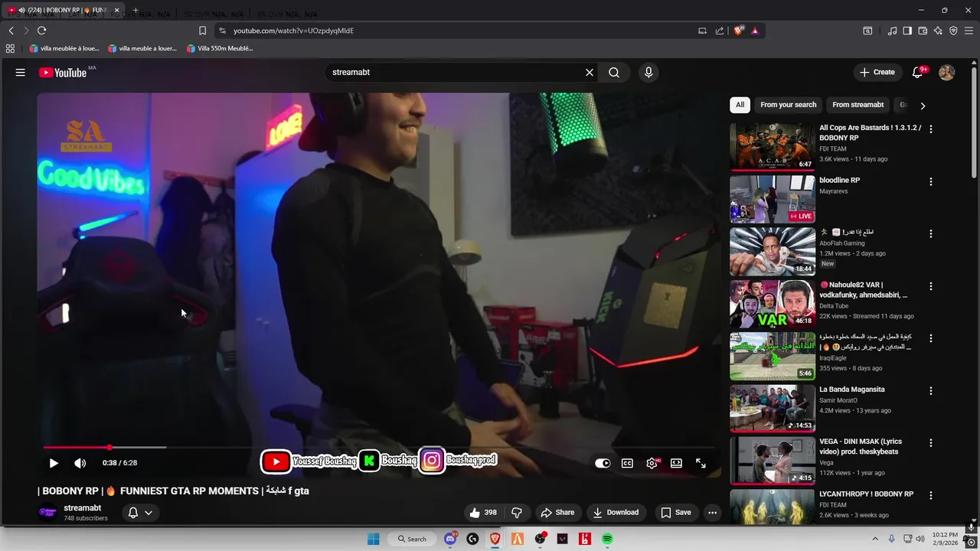Like the video with 398 likes
The height and width of the screenshot is (551, 980).
point(482,513)
